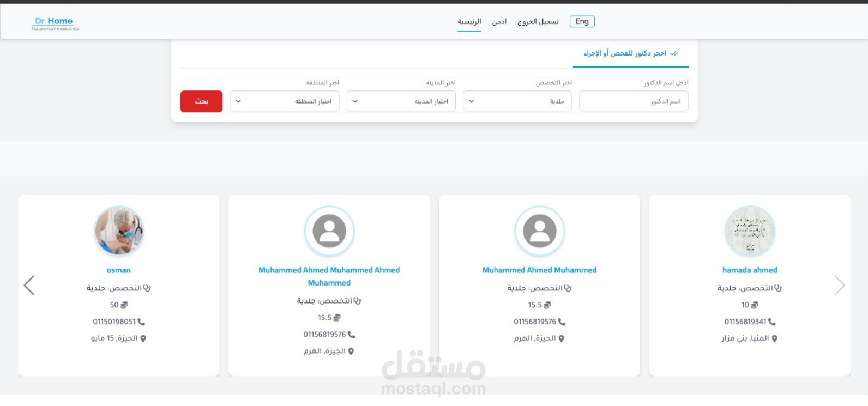Open the اختيار المنطقه area dropdown

point(285,101)
